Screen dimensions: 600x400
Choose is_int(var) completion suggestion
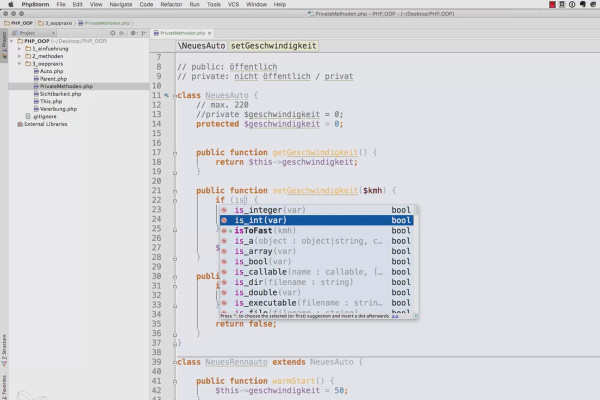pyautogui.click(x=316, y=220)
